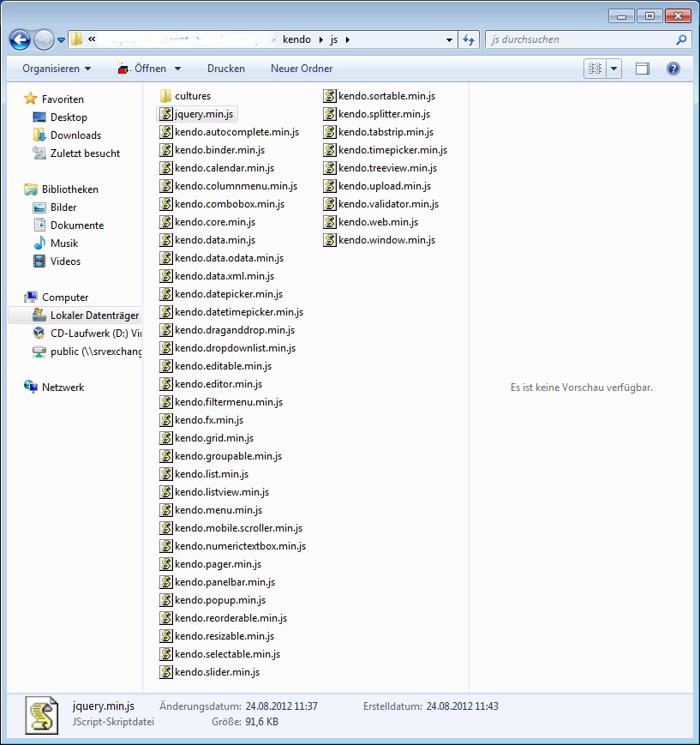Open the Downloads folder in Favoriten
700x745 pixels.
pos(67,135)
